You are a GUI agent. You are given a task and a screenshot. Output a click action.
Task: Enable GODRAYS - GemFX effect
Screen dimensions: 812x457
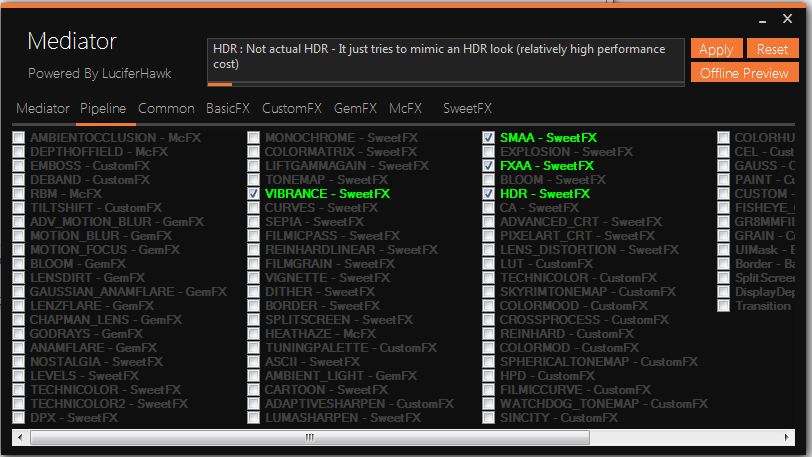tap(19, 334)
